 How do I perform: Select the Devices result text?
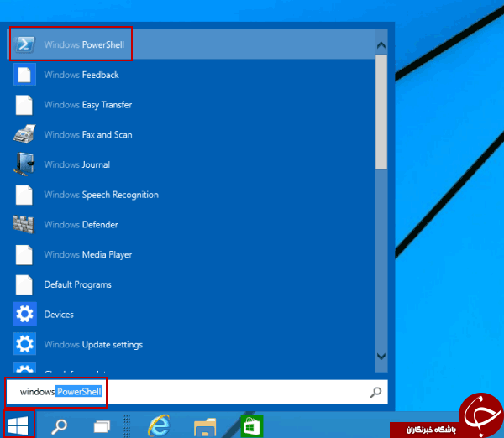click(x=59, y=315)
